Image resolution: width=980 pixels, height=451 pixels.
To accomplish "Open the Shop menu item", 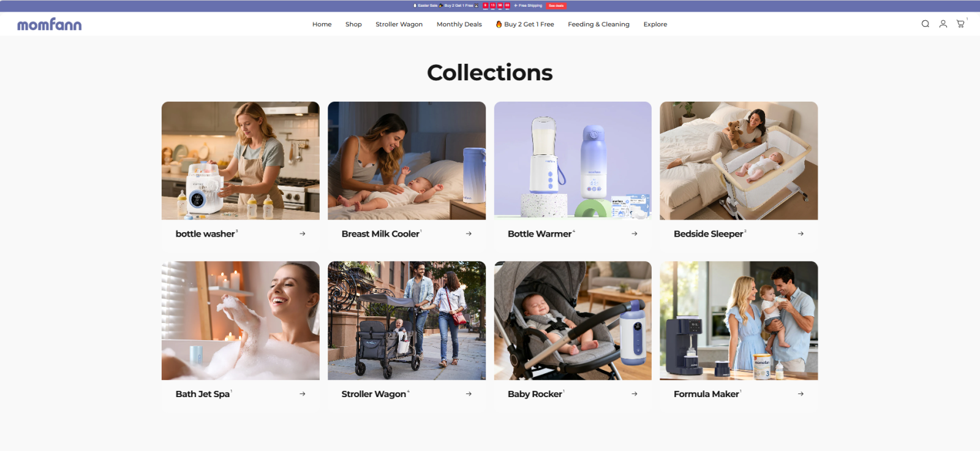I will [x=353, y=25].
